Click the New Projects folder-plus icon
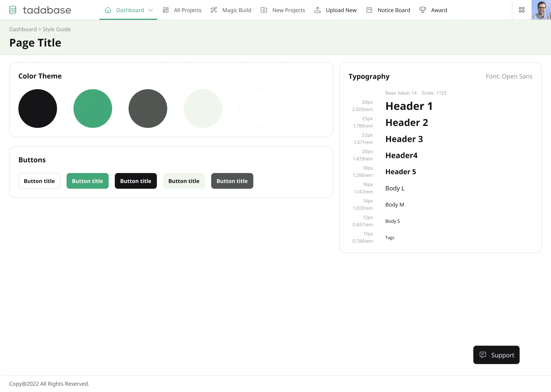The image size is (551, 392). point(264,10)
